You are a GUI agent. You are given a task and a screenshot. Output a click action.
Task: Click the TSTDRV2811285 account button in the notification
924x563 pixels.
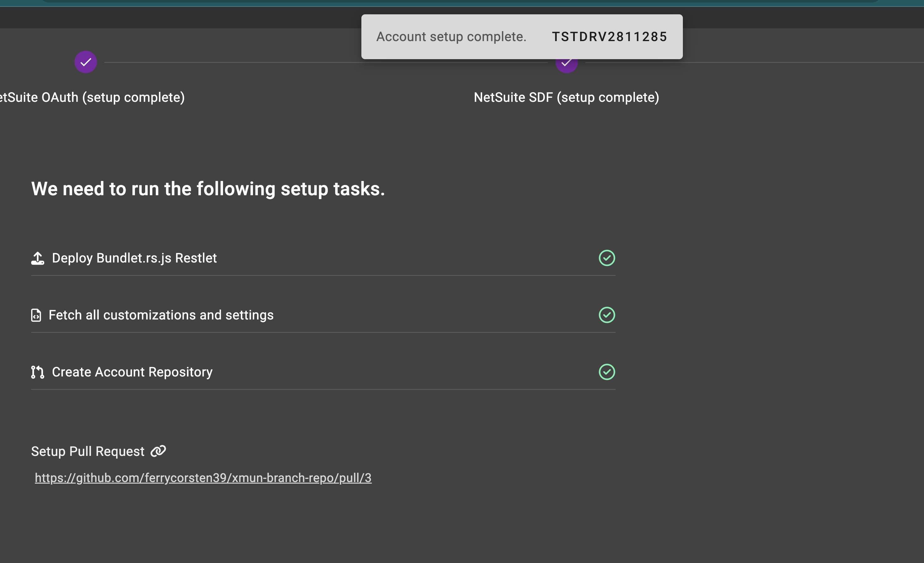click(x=609, y=37)
